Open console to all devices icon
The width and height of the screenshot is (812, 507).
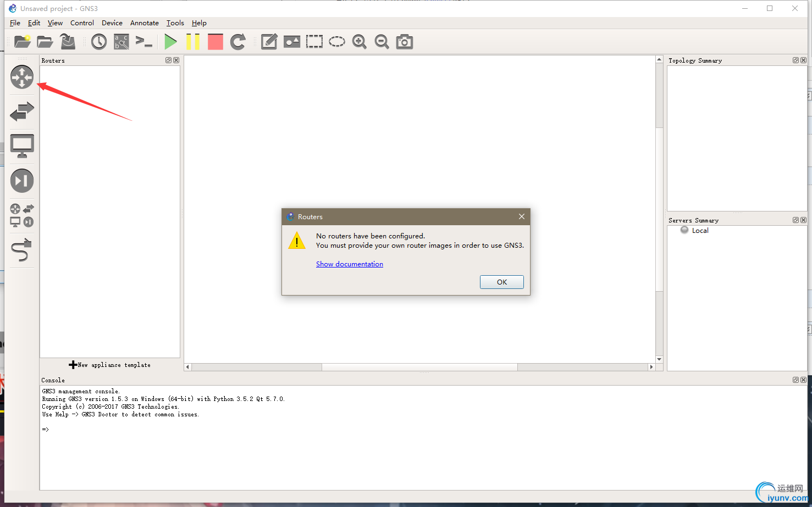coord(144,42)
